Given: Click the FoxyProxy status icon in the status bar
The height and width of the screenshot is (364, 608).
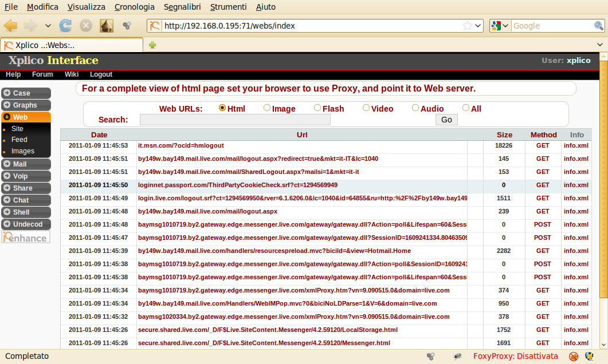Looking at the screenshot, I should pyautogui.click(x=573, y=356).
